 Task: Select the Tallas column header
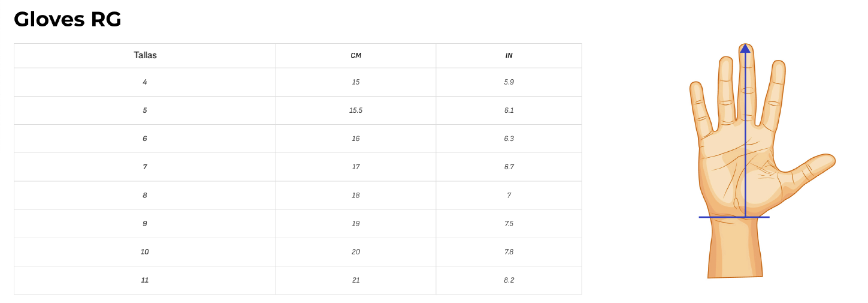(x=145, y=55)
